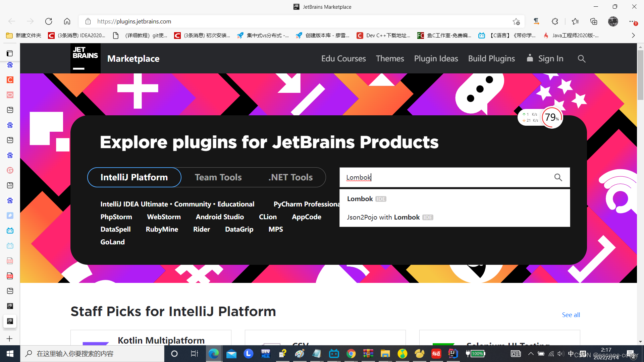Open Plugin Ideas in header
The height and width of the screenshot is (362, 644).
[x=436, y=59]
